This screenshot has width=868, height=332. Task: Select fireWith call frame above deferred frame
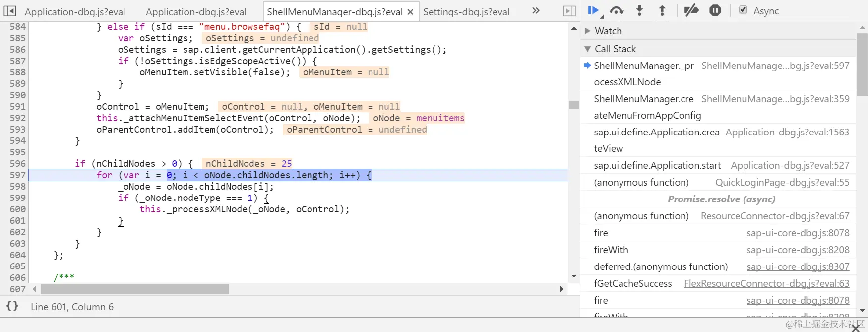coord(719,250)
